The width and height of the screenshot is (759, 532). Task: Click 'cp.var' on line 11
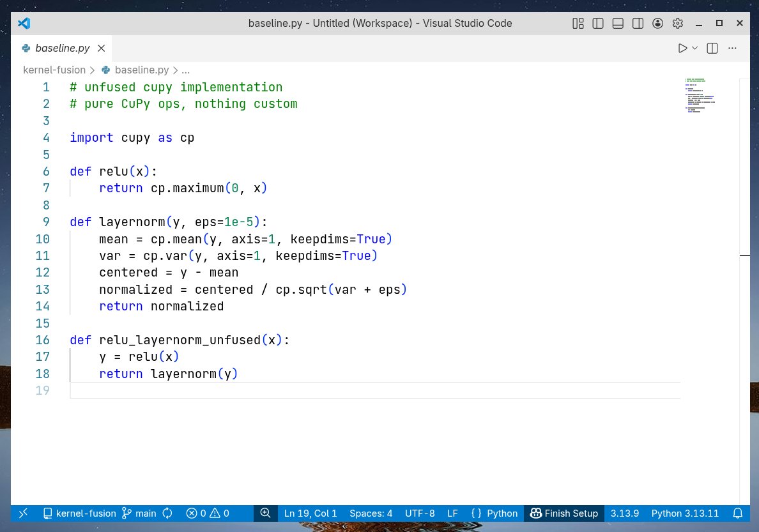[x=165, y=255]
